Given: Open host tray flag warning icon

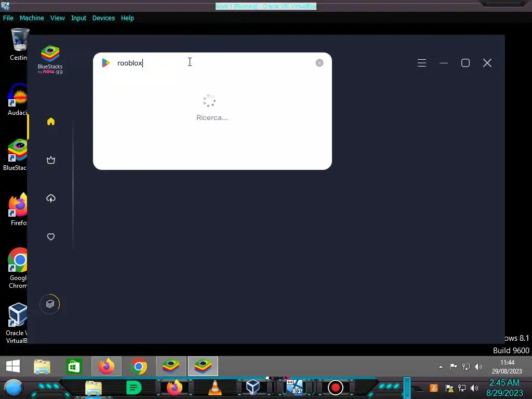Looking at the screenshot, I should [449, 388].
